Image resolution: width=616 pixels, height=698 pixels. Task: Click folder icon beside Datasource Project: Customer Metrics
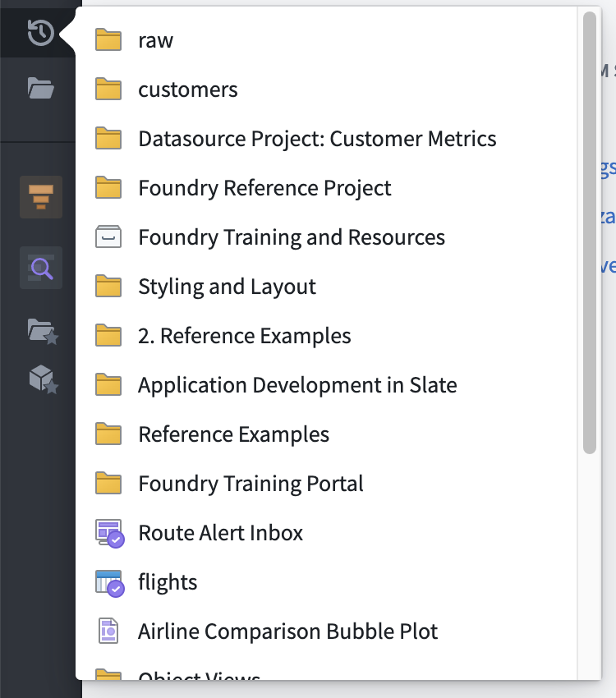108,138
